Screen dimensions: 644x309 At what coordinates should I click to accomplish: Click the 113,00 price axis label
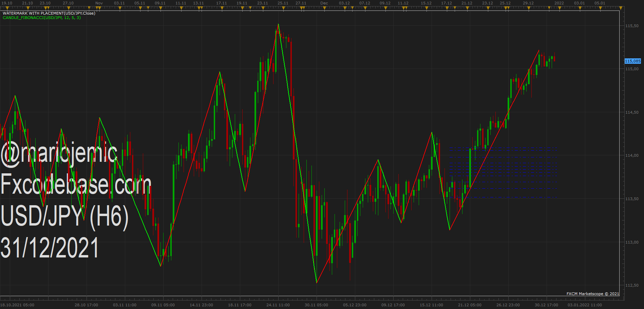pyautogui.click(x=632, y=242)
